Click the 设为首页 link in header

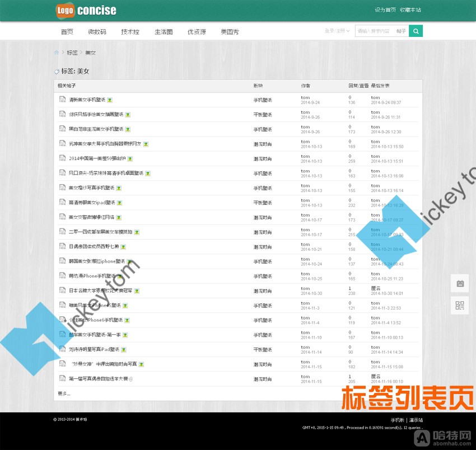click(x=385, y=10)
